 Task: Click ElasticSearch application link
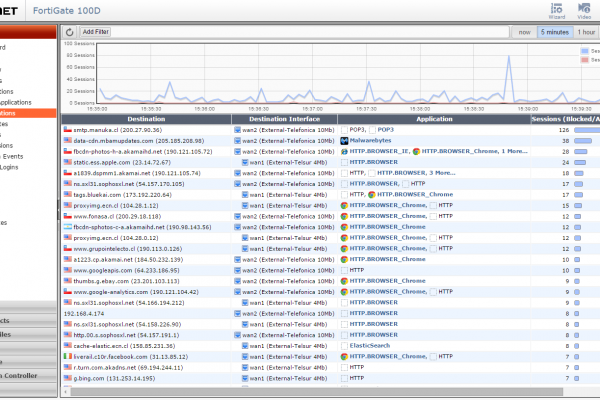point(370,346)
